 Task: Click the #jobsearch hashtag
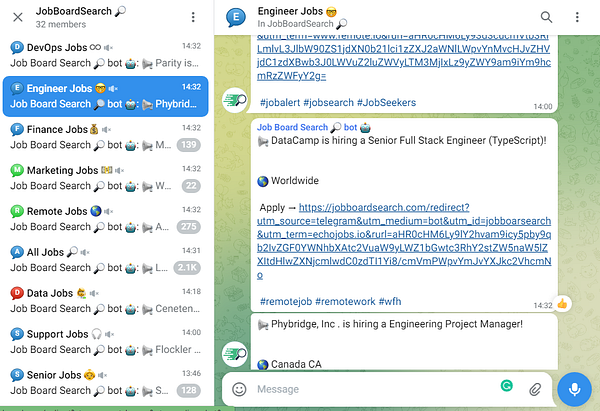(x=328, y=103)
